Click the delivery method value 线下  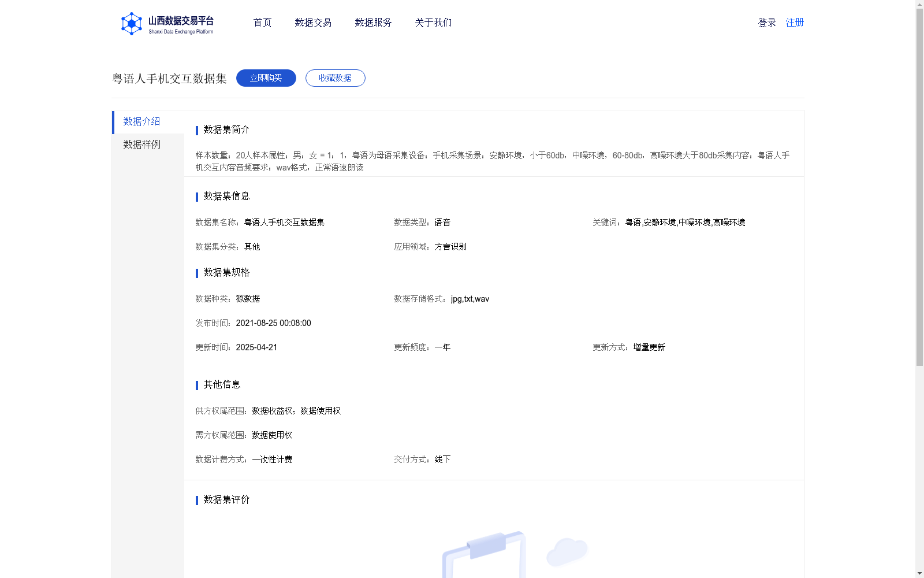click(442, 460)
